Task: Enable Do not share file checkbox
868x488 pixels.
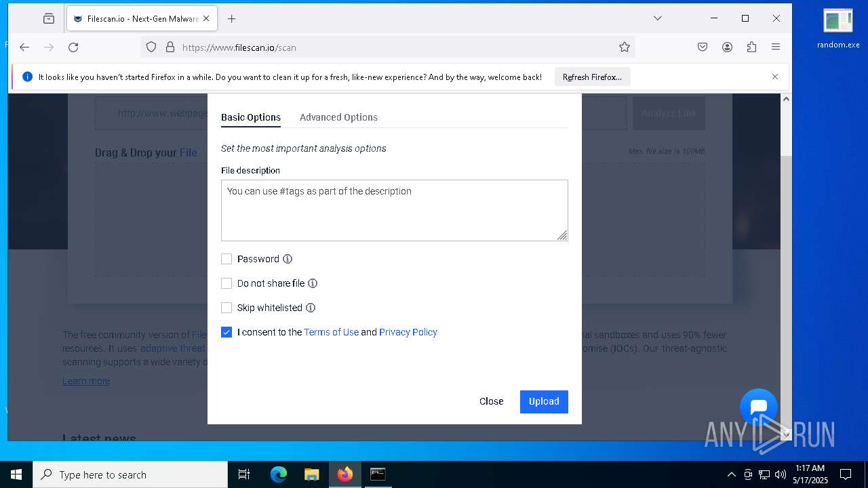Action: [226, 283]
